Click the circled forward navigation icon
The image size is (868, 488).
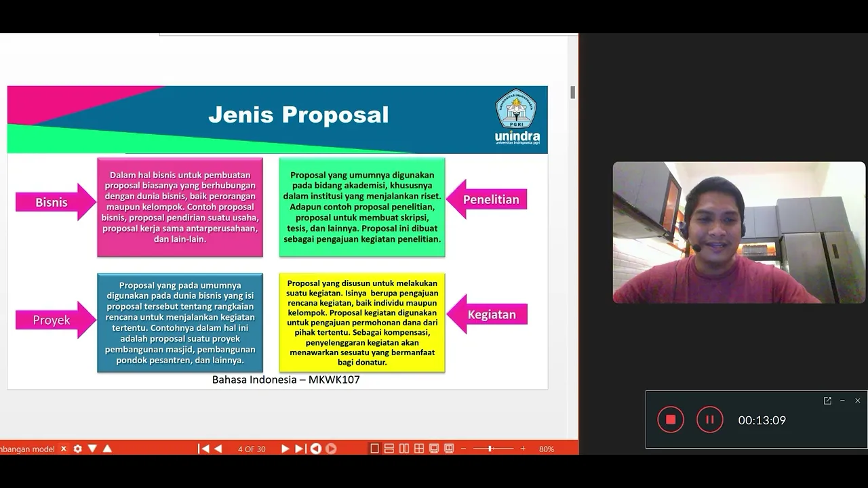tap(331, 449)
